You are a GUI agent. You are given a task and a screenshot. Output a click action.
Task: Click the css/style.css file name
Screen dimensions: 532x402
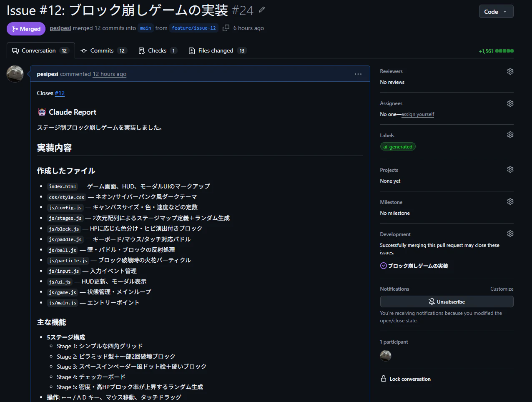coord(67,197)
